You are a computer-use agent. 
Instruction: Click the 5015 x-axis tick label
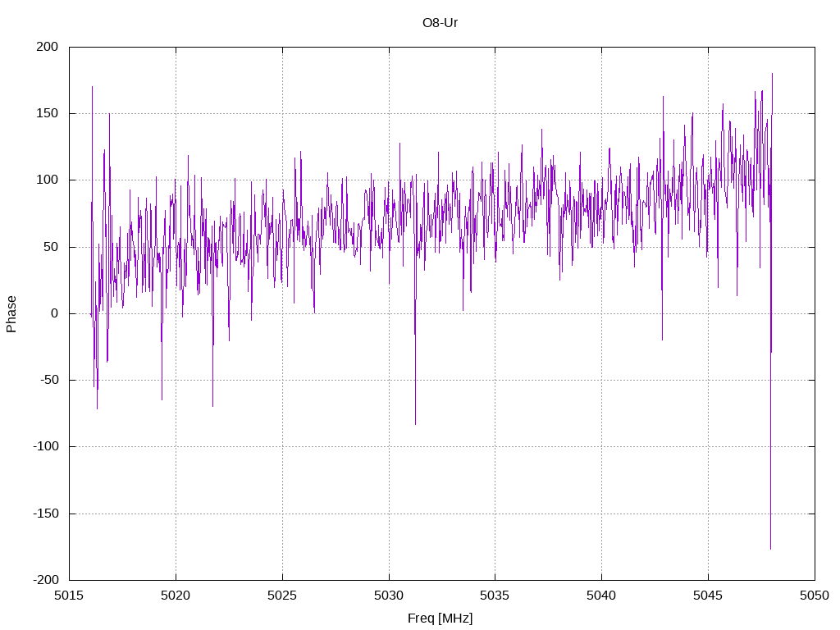tap(69, 596)
